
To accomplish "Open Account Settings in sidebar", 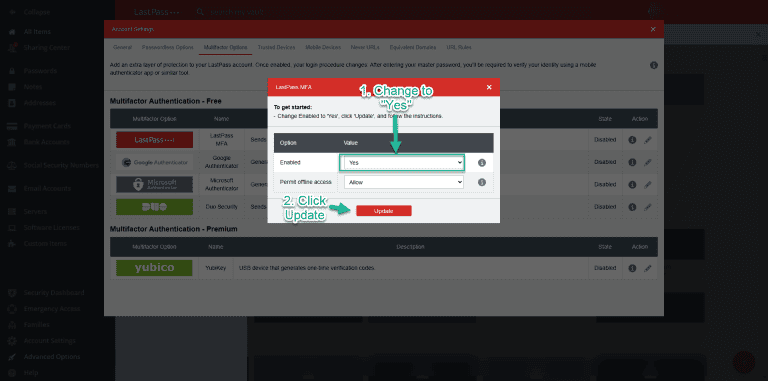I will (49, 341).
